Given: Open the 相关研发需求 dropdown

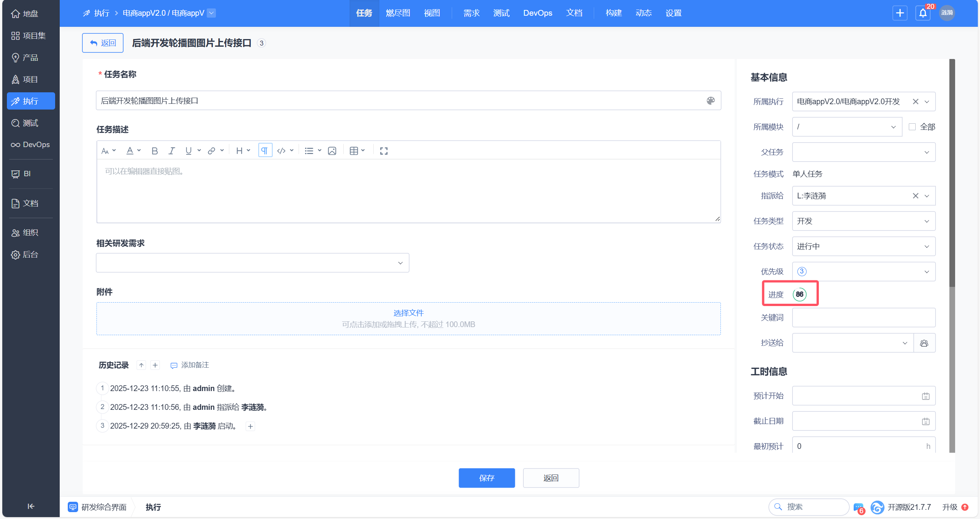Looking at the screenshot, I should (252, 263).
